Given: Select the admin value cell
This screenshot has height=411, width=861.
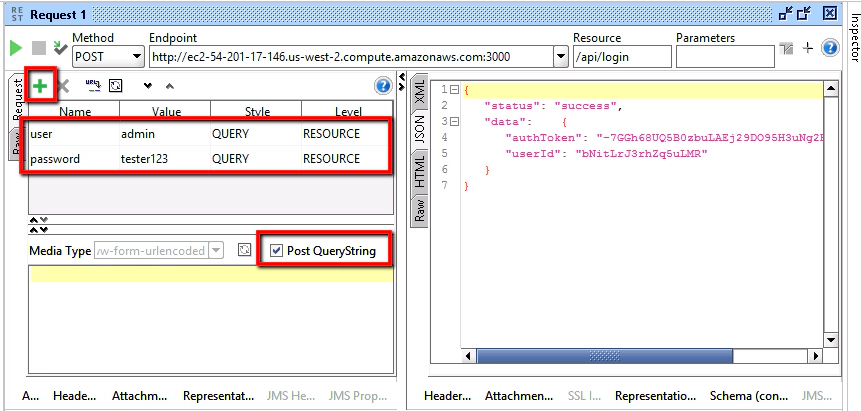Looking at the screenshot, I should pyautogui.click(x=165, y=134).
